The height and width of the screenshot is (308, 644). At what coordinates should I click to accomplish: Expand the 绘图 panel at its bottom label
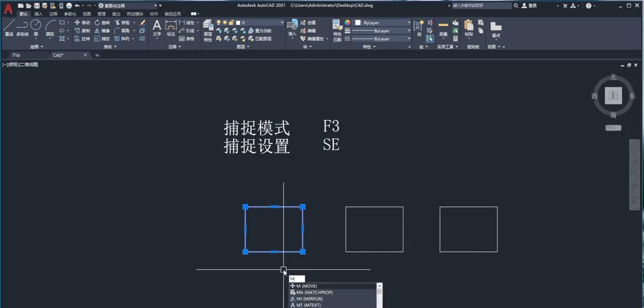[x=35, y=47]
